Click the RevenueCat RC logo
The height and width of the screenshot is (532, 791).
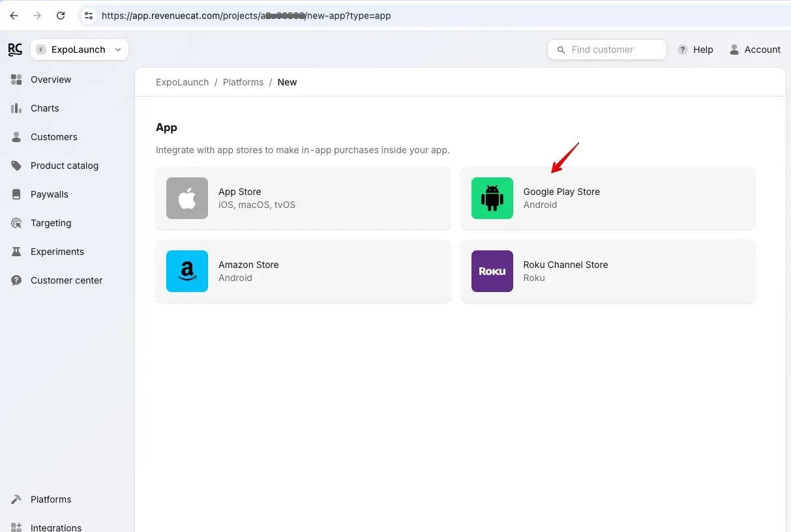click(15, 50)
